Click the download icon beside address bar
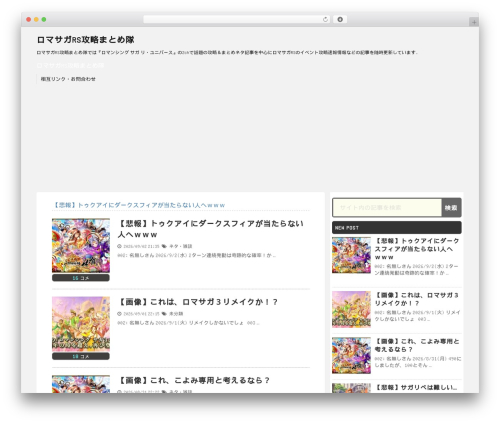Image resolution: width=500 pixels, height=423 pixels. 340,19
